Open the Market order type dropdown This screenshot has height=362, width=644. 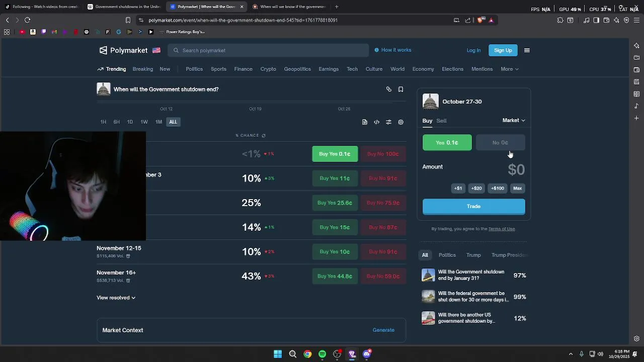click(514, 121)
